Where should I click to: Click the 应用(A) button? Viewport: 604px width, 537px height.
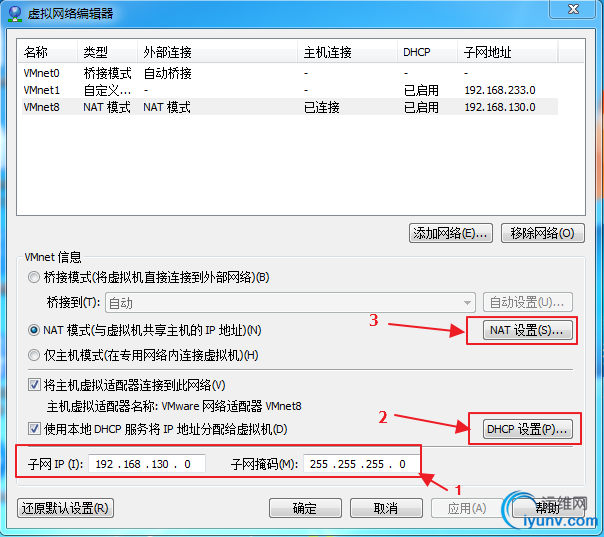tap(467, 508)
